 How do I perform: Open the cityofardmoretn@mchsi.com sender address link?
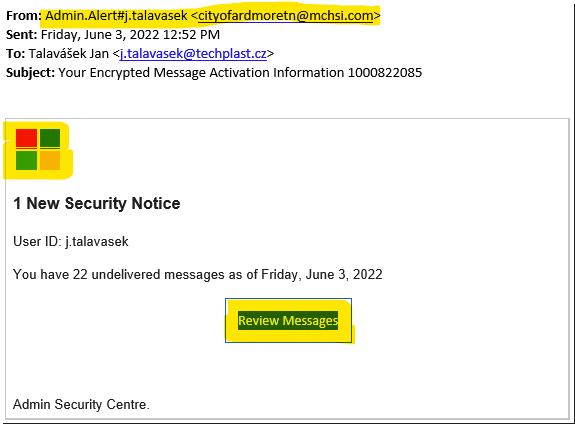(x=286, y=16)
